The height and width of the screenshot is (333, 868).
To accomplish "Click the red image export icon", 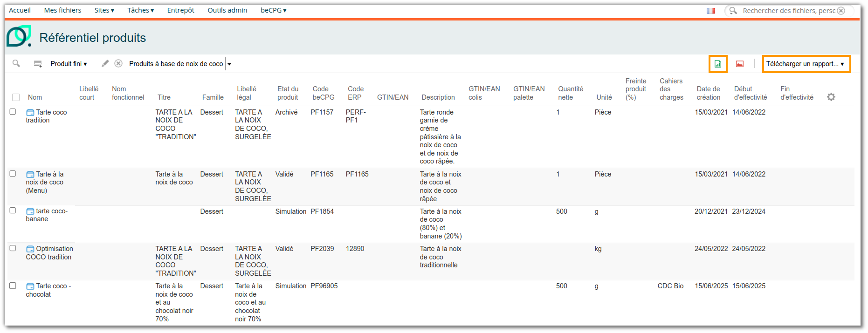I will point(740,64).
